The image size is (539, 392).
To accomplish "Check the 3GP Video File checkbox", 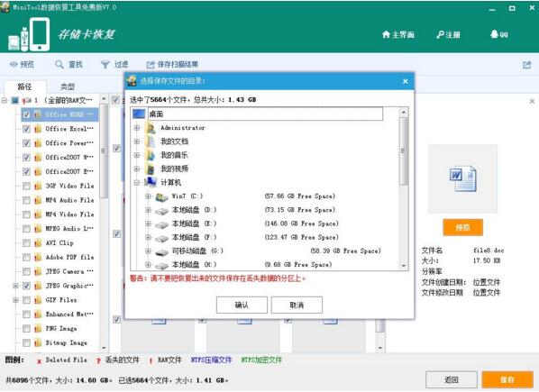I will pos(26,186).
